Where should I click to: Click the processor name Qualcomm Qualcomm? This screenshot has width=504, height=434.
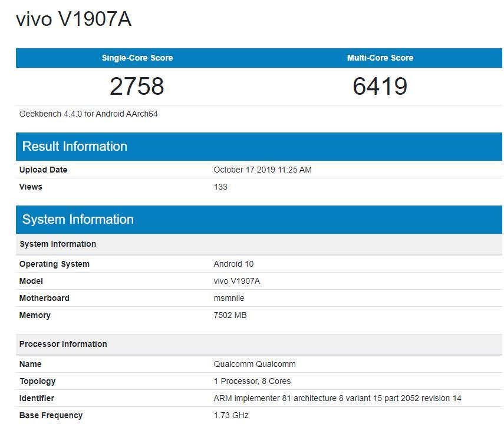click(x=255, y=364)
